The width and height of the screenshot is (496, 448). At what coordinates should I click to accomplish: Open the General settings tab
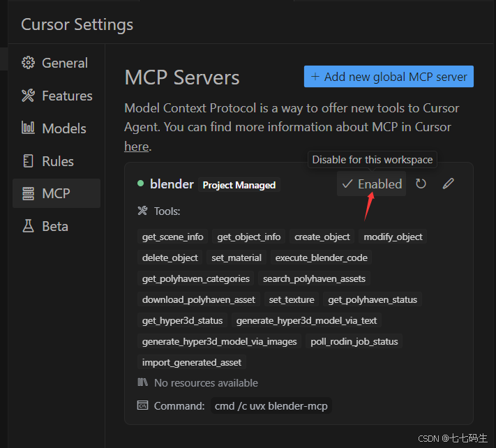click(x=64, y=63)
